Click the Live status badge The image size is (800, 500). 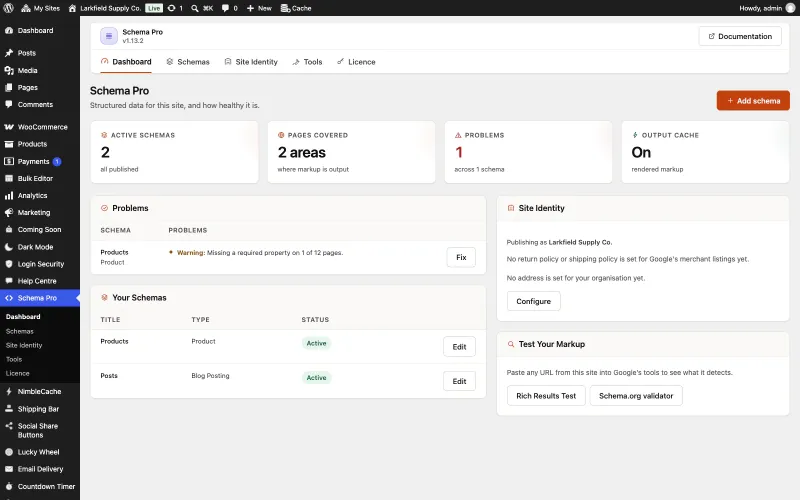pyautogui.click(x=154, y=8)
